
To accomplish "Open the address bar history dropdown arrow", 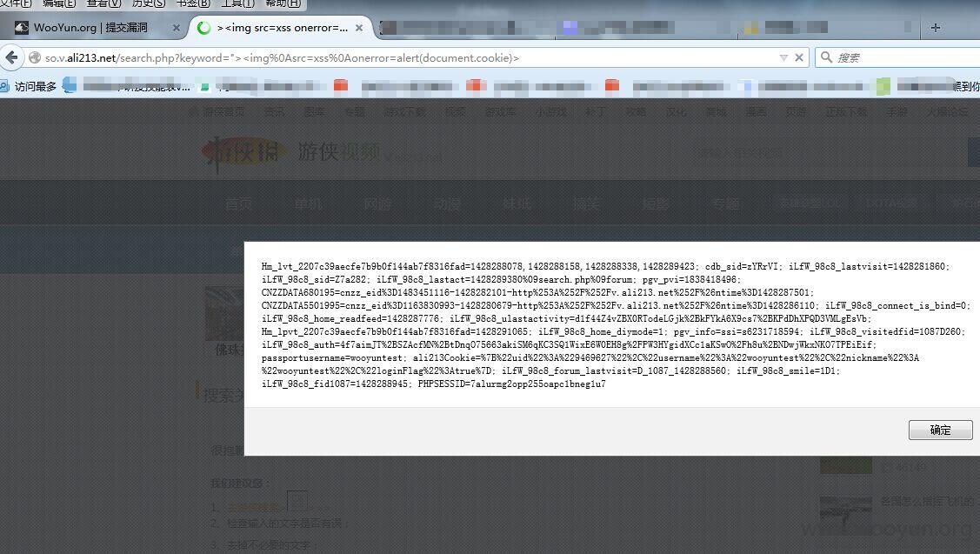I will (x=783, y=57).
